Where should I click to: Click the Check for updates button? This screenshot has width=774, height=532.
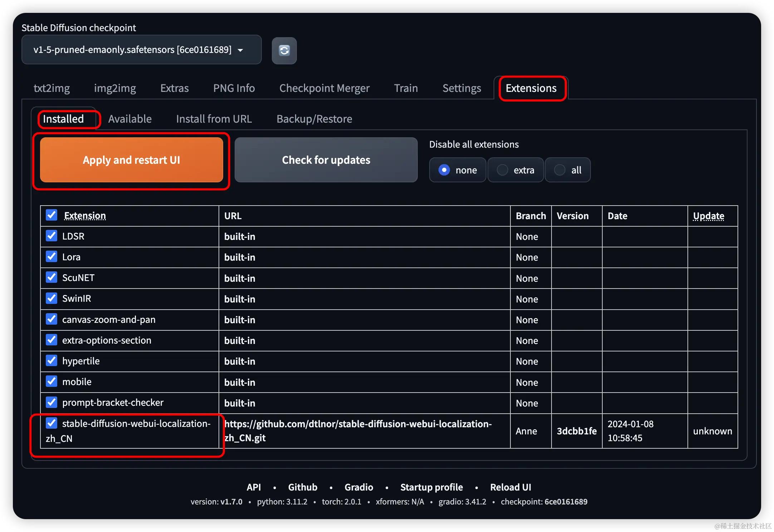pyautogui.click(x=326, y=160)
